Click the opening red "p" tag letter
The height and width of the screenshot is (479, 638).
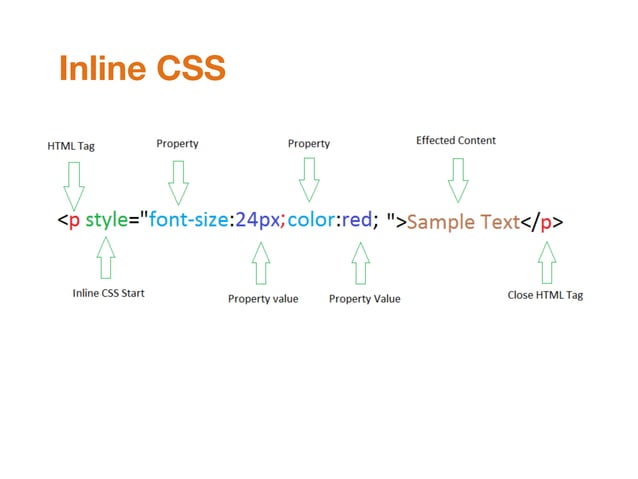74,222
